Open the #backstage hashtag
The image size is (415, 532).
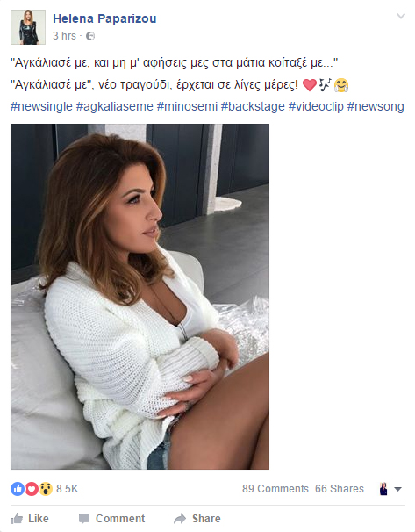(x=253, y=106)
